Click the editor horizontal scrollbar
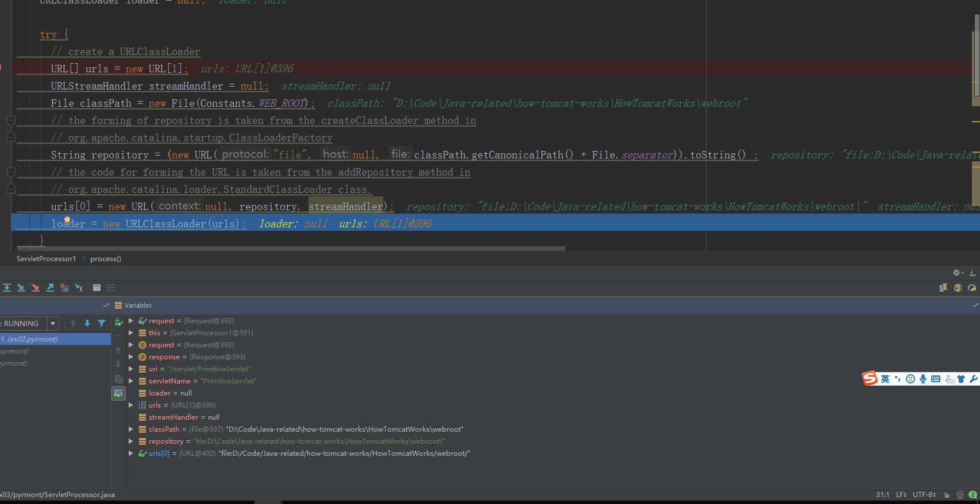This screenshot has height=504, width=980. [291, 249]
